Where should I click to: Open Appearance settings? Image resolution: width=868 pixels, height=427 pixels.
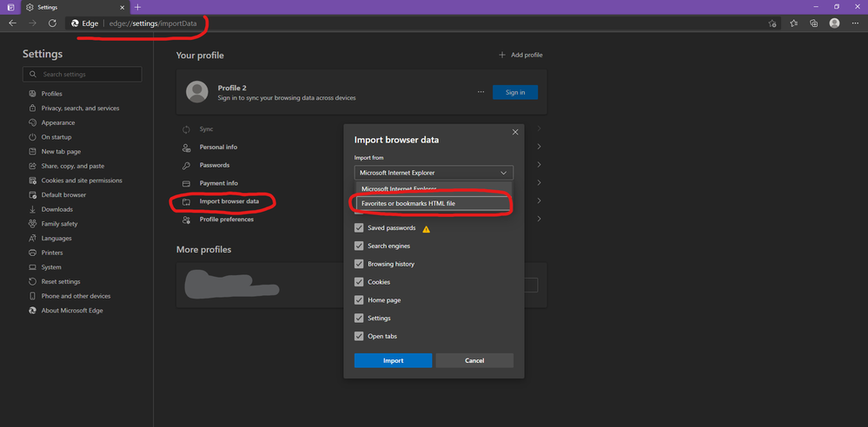pyautogui.click(x=57, y=122)
